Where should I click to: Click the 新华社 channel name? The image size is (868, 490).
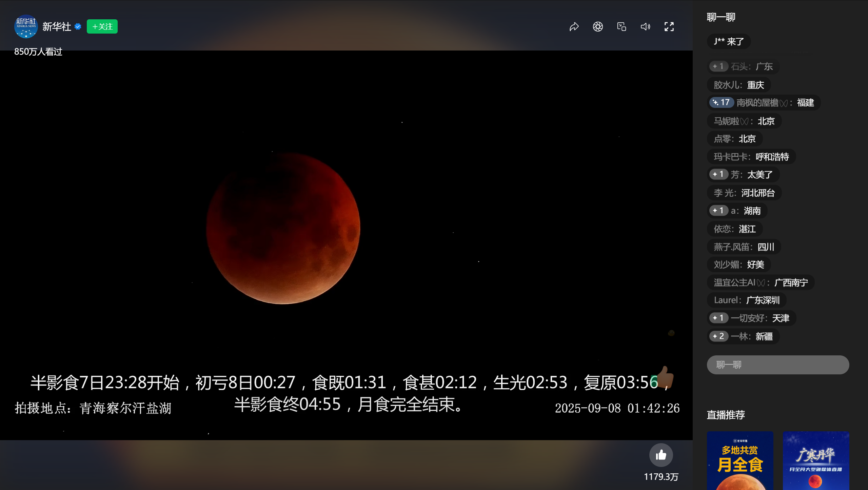57,26
